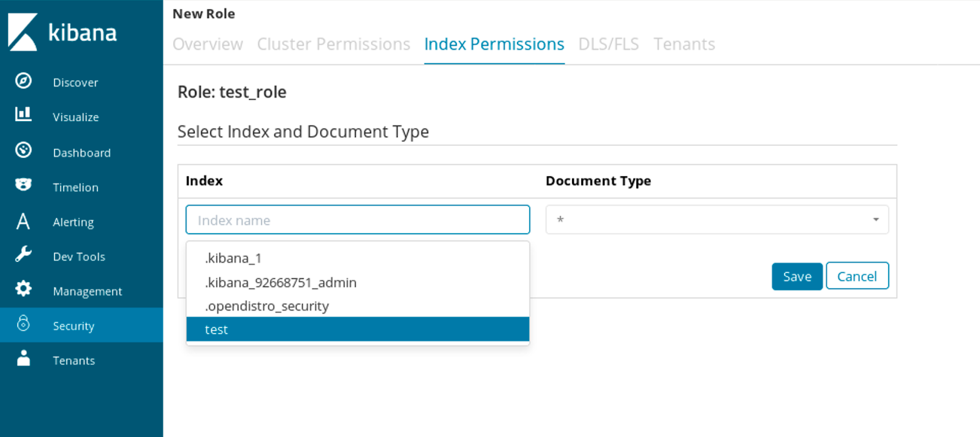Screen dimensions: 980x437
Task: Choose .kibana_1 from index list
Action: tap(358, 258)
